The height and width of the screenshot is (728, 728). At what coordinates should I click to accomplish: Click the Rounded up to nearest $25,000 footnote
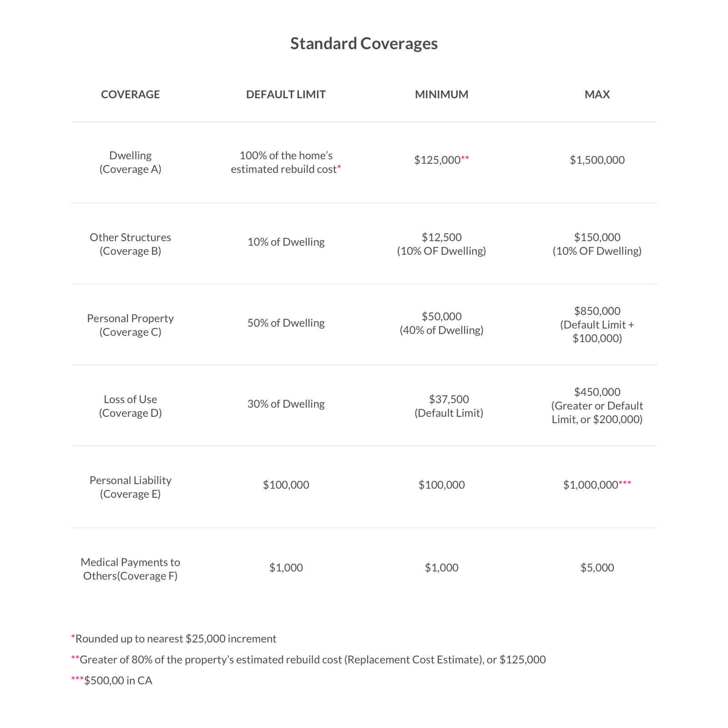pos(175,639)
